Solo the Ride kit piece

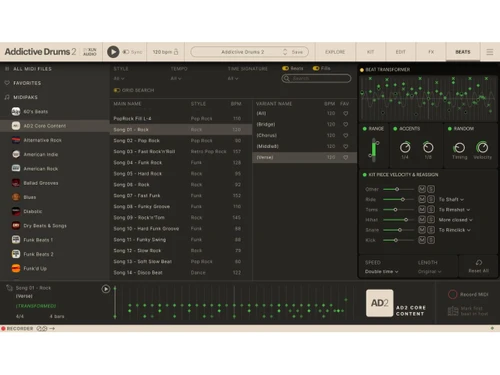431,199
